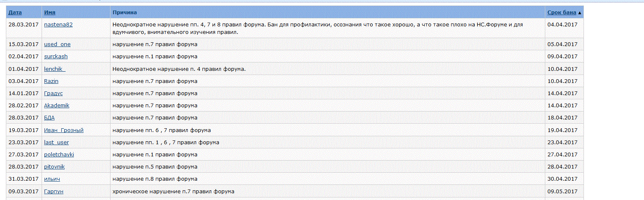Image resolution: width=644 pixels, height=200 pixels.
Task: Open the ильич user profile
Action: (x=52, y=179)
